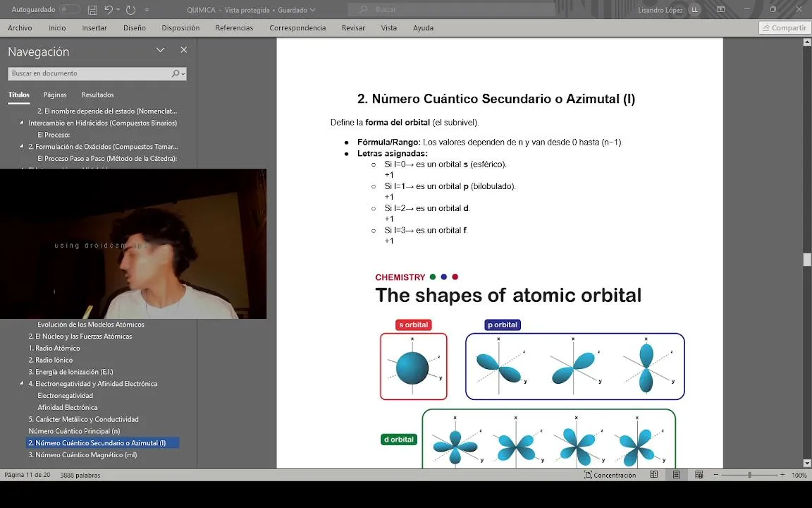The width and height of the screenshot is (812, 508).
Task: Go to 2. Formulación de Oxácidos heading
Action: pyautogui.click(x=103, y=147)
